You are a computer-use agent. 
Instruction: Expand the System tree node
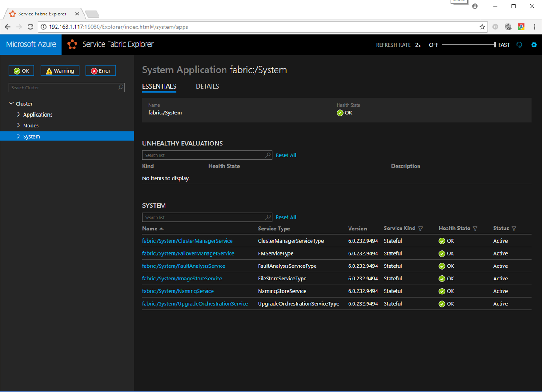[19, 136]
